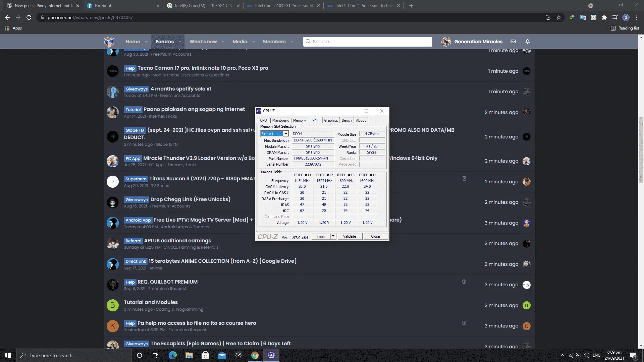Switch to the Mainboard tab in CPU-Z
Screen dimensions: 644x362
pos(281,120)
